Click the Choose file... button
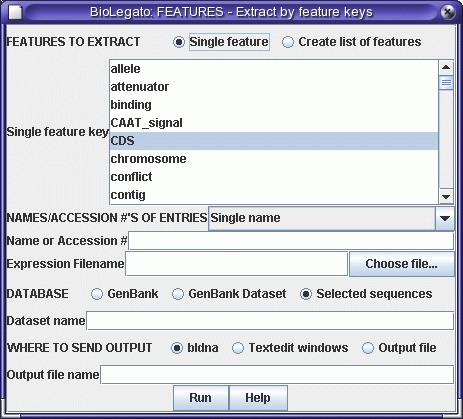Image resolution: width=463 pixels, height=419 pixels. (x=402, y=264)
